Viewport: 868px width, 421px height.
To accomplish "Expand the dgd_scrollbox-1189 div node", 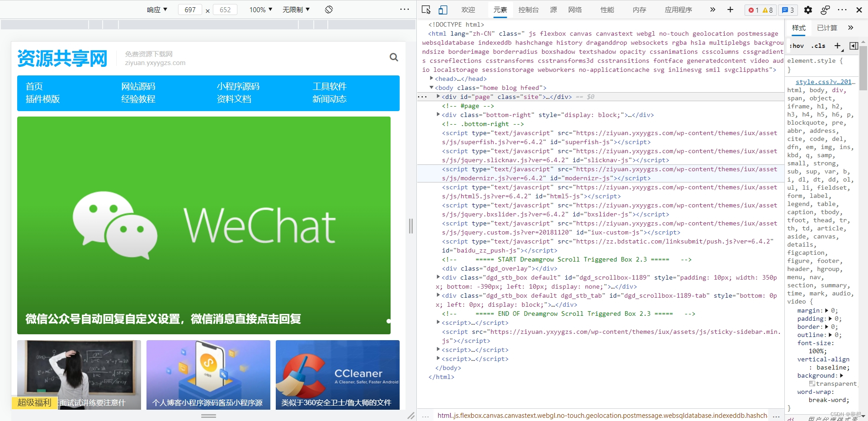I will [438, 277].
